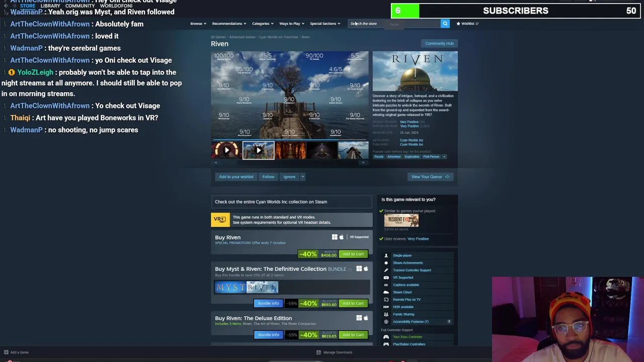Image resolution: width=644 pixels, height=362 pixels.
Task: Click the MYST RIVEN bundle banner image
Action: (247, 287)
